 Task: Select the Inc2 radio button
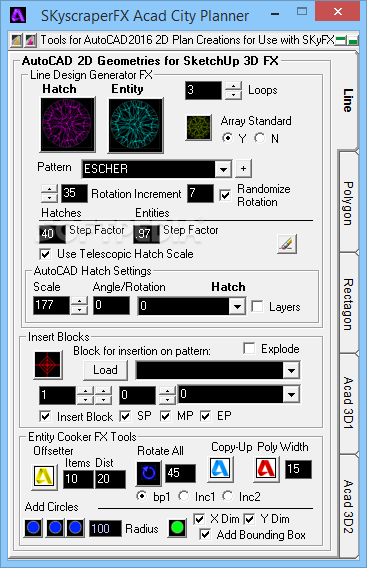(228, 496)
